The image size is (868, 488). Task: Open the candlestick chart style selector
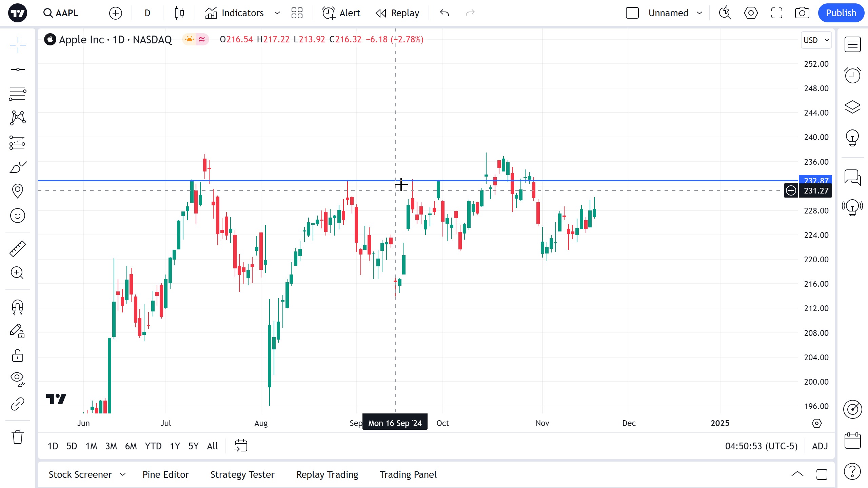(179, 13)
